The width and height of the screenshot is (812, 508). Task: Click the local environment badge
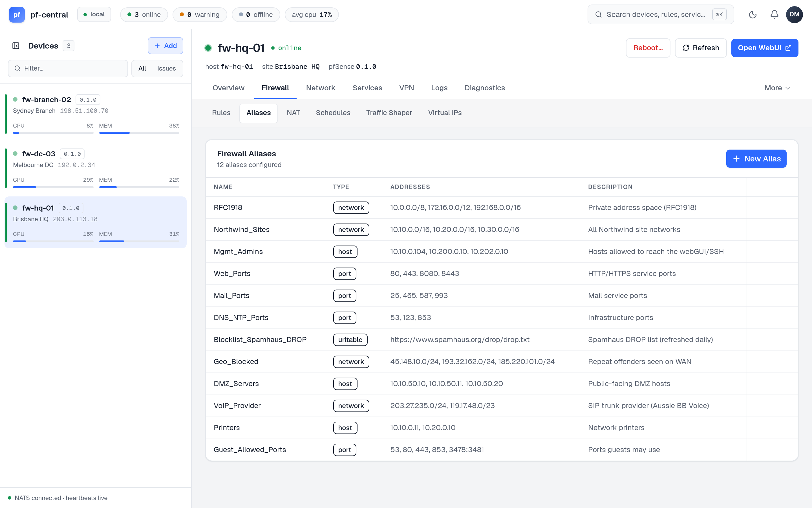(x=94, y=14)
